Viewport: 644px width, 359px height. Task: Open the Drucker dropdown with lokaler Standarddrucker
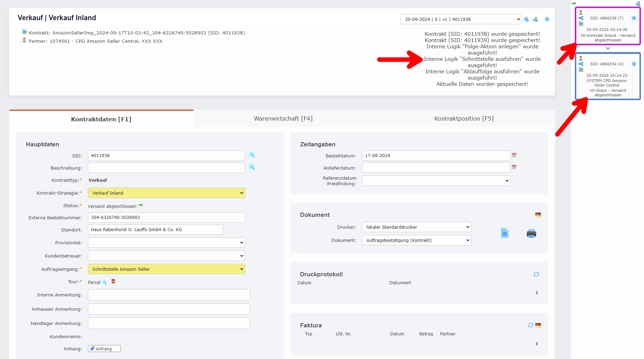coord(416,227)
